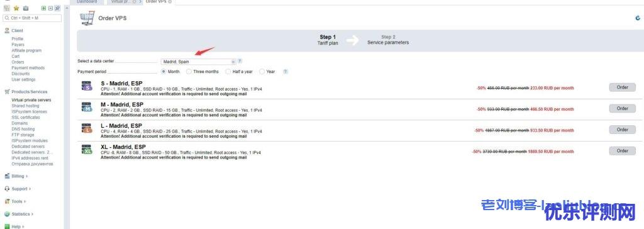Switch to the Virtual pr... tab
The image size is (644, 229).
pos(120,2)
